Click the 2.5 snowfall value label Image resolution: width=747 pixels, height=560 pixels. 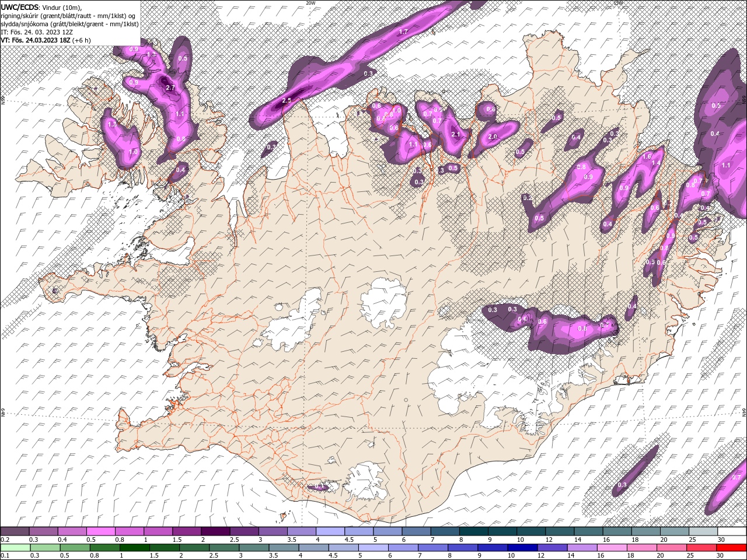click(x=286, y=100)
